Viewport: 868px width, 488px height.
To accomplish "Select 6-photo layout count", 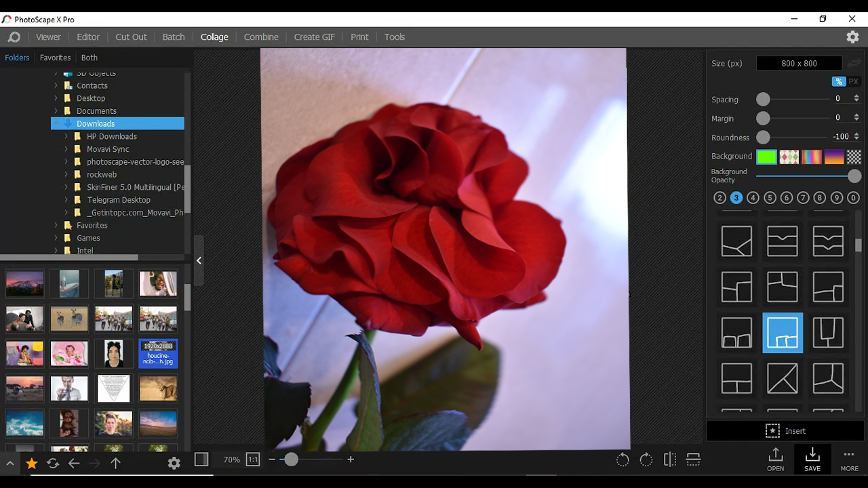I will tap(787, 198).
